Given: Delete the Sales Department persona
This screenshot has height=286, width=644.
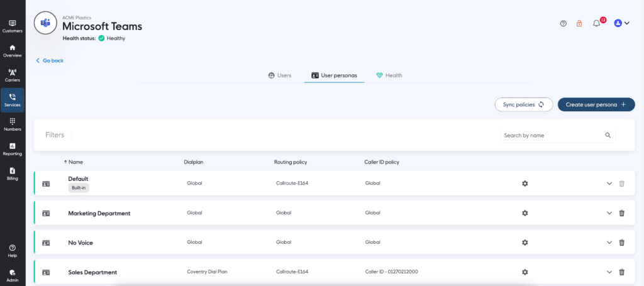Looking at the screenshot, I should (622, 272).
